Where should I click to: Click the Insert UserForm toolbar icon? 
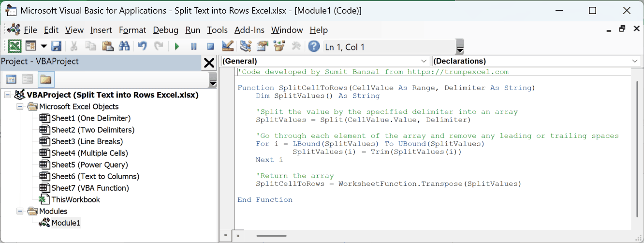(31, 46)
